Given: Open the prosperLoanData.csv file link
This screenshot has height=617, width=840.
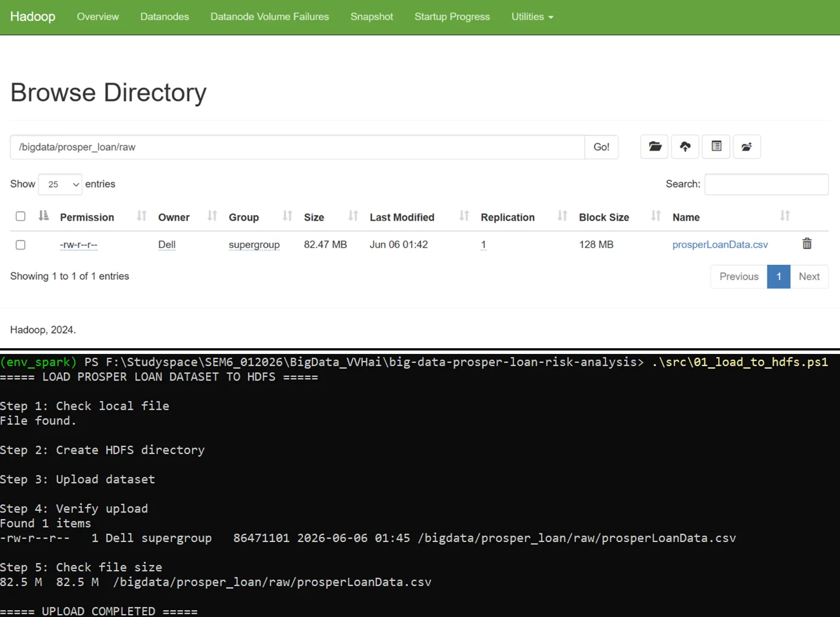Looking at the screenshot, I should 720,244.
